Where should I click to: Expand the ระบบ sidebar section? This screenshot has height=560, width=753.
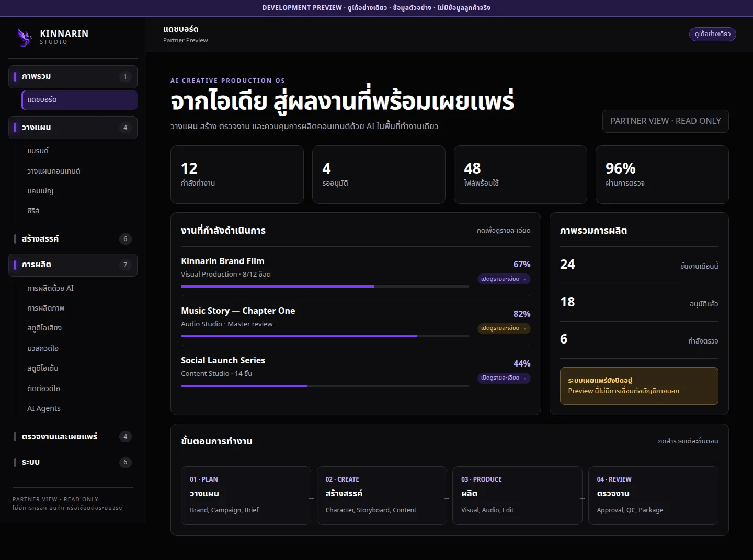pos(73,462)
